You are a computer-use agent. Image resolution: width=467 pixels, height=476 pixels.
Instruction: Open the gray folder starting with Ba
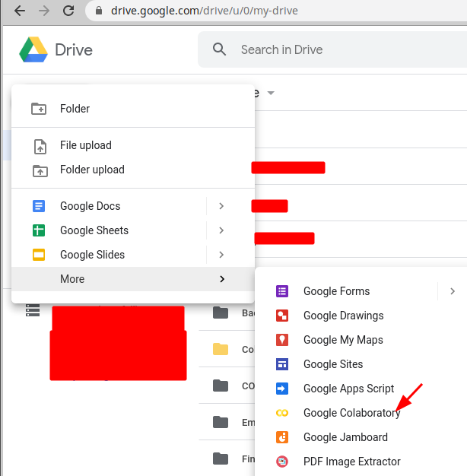point(221,313)
